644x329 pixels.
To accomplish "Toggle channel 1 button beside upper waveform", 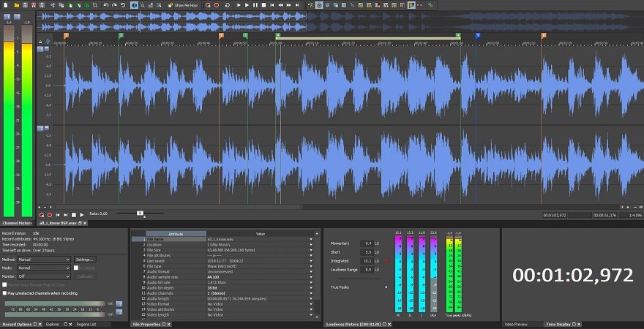I will 40,49.
